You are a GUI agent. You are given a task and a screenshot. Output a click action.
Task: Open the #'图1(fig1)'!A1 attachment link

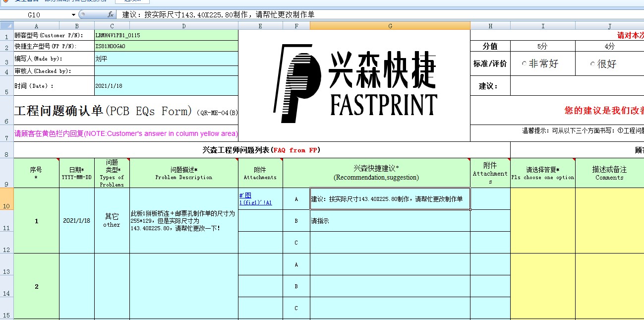click(255, 199)
